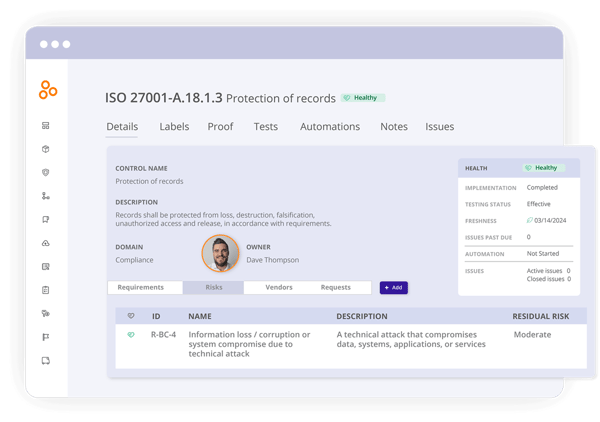
Task: Open the truck icon in sidebar
Action: tap(46, 361)
